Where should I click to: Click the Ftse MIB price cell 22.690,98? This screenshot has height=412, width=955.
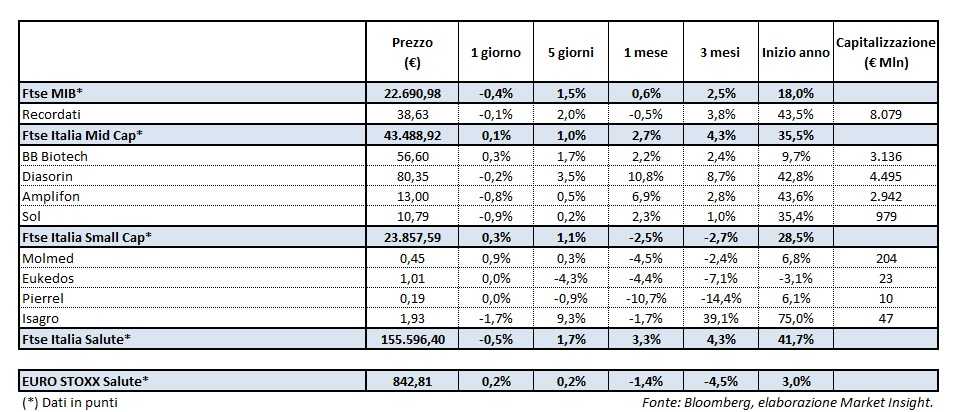(412, 92)
